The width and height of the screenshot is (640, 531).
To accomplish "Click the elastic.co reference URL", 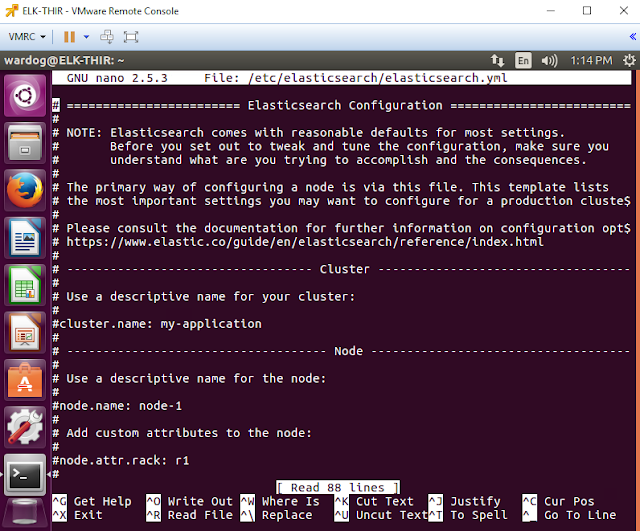I will coord(305,242).
